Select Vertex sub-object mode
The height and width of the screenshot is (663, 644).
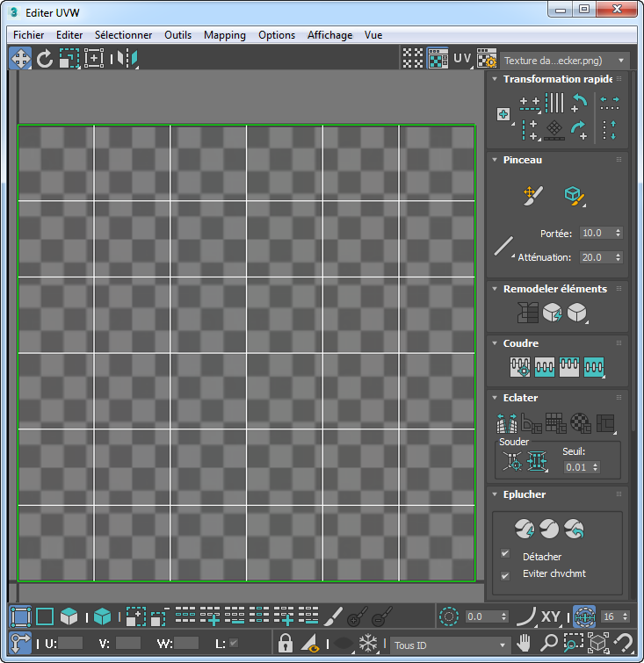tap(20, 617)
